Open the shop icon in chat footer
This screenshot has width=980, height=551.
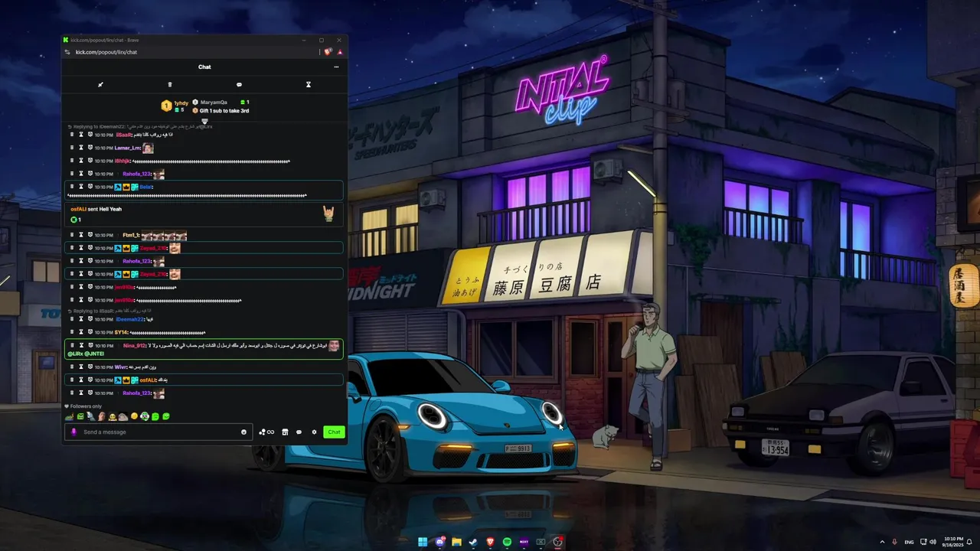[x=285, y=432]
